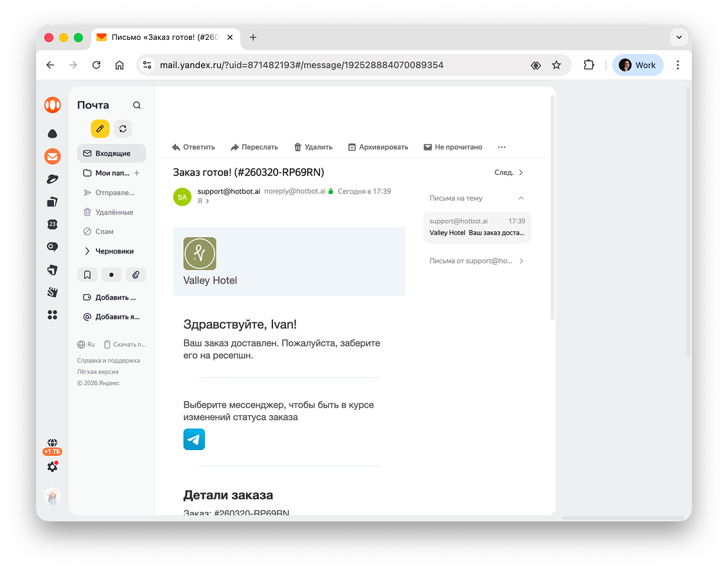Viewport: 728px width, 569px height.
Task: Compose a new message with yellow pencil
Action: coord(100,129)
